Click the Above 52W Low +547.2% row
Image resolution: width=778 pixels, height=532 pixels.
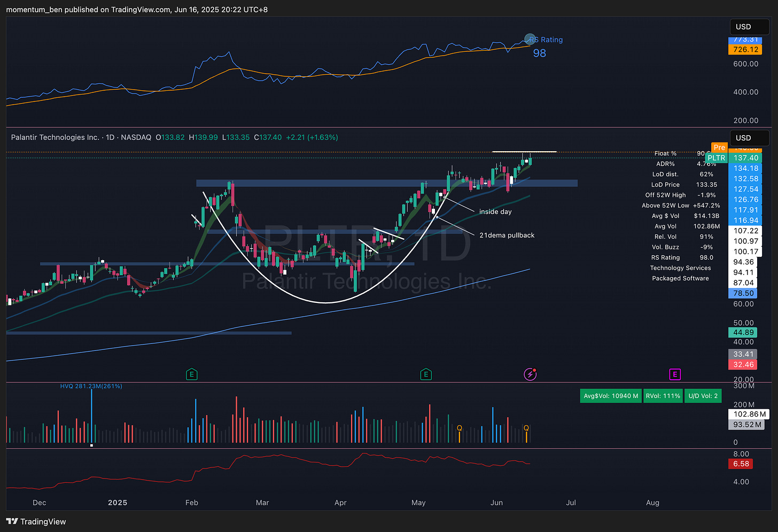pos(681,206)
